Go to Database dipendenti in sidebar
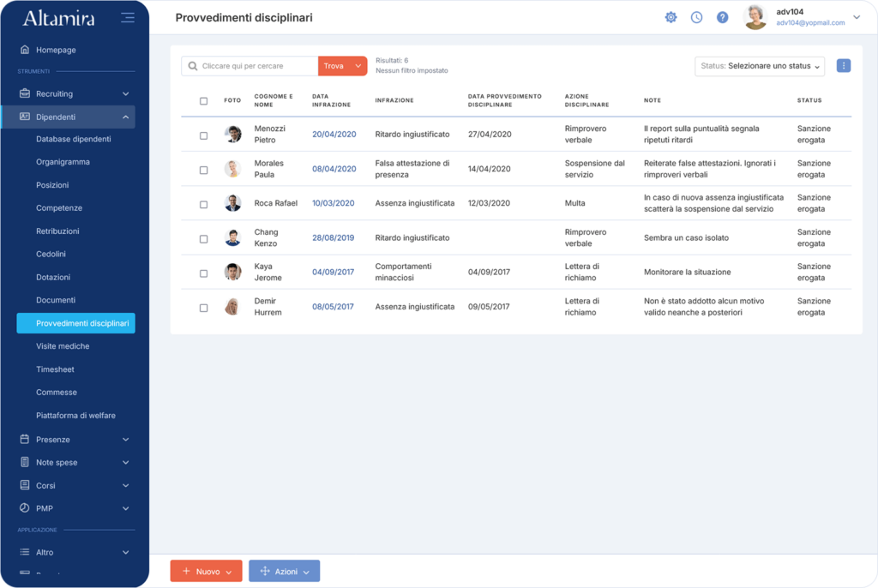Screen dimensions: 878x588 pyautogui.click(x=73, y=139)
